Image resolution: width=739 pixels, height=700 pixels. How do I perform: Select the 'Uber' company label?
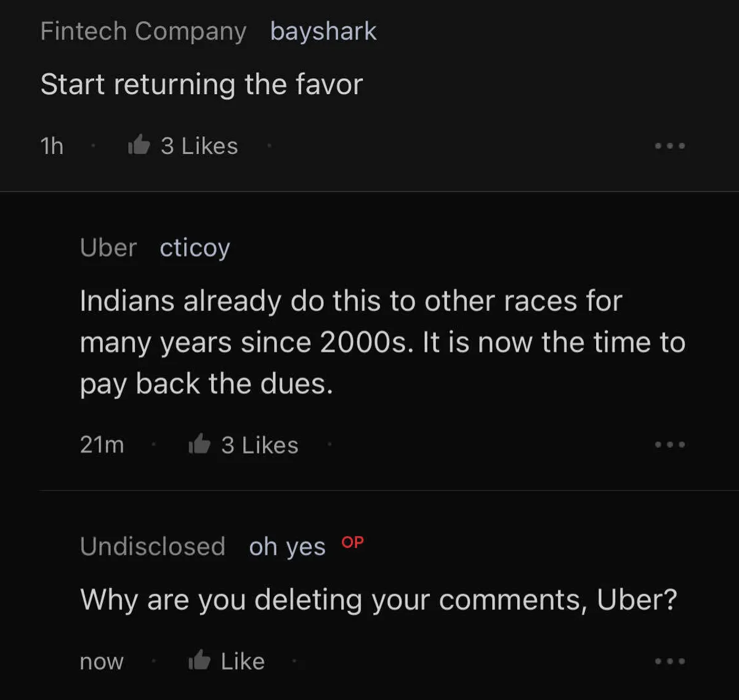(x=108, y=247)
